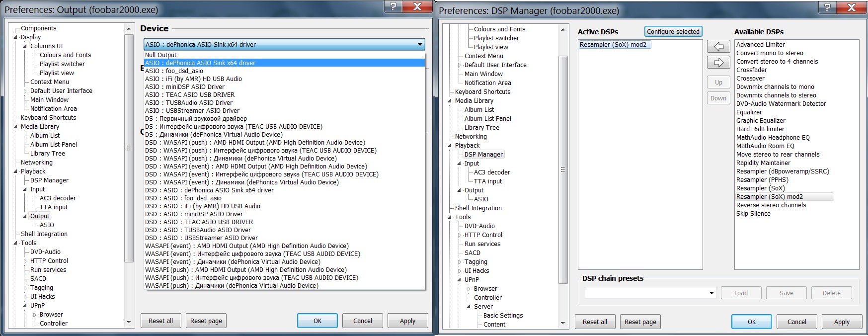Click help question mark in DSP Manager window
The width and height of the screenshot is (868, 336).
tap(827, 6)
